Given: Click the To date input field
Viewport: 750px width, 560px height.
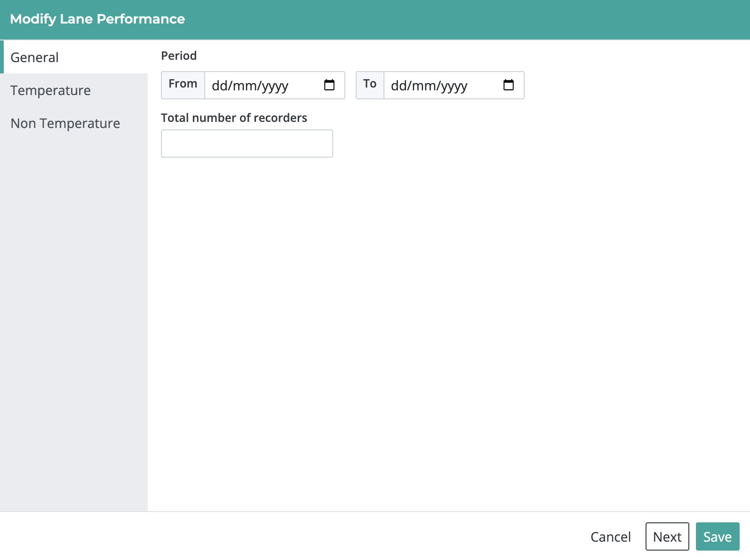Looking at the screenshot, I should click(454, 85).
